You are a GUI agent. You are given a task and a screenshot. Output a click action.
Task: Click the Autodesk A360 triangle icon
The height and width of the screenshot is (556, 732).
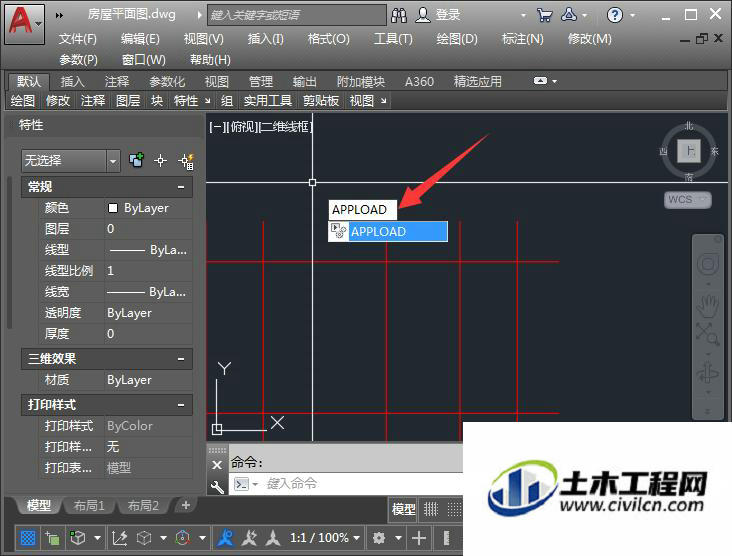coord(569,15)
